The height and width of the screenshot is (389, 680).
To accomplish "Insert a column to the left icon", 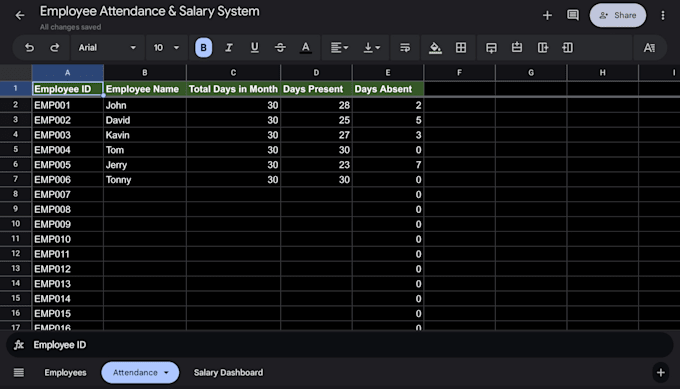I will click(x=568, y=48).
